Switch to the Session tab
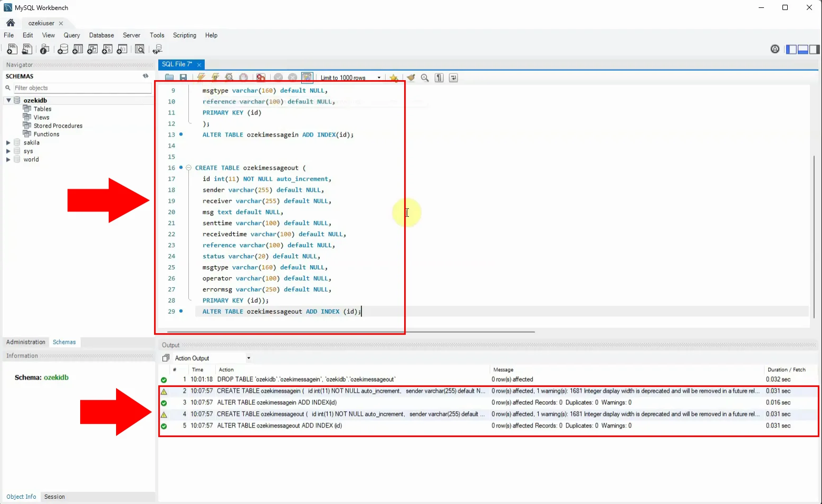The image size is (822, 504). tap(54, 497)
